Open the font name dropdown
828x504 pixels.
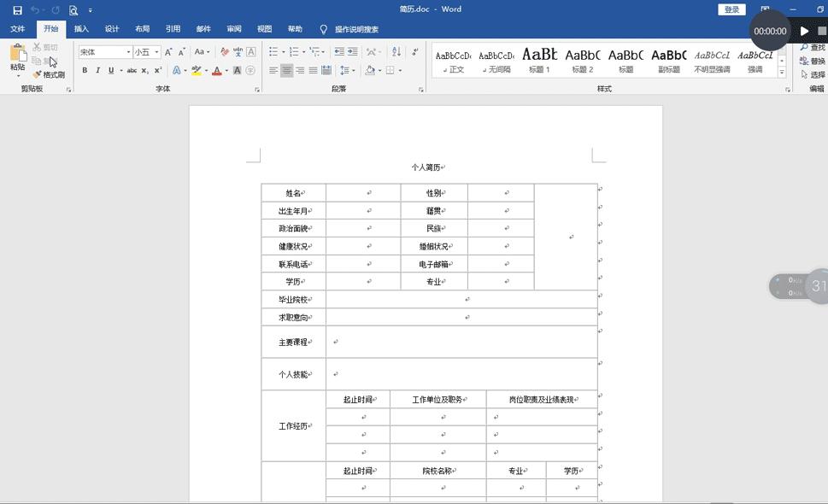[x=129, y=51]
